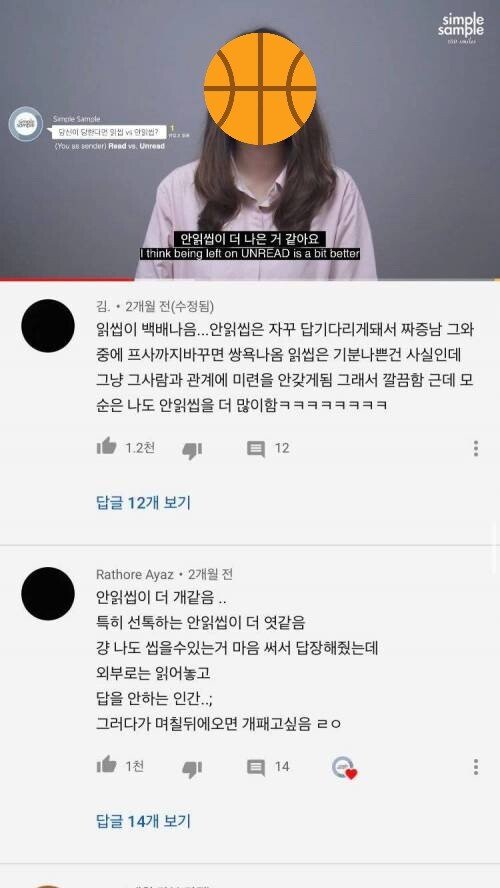Like the comment by 김.
Screen dimensions: 500x888
106,447
